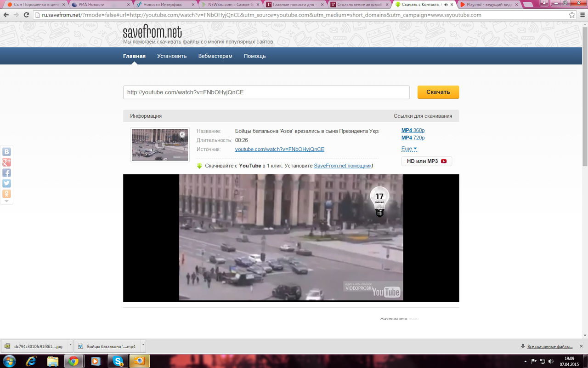Screen dimensions: 588x368
Task: Open the Action Center flag icon
Action: click(x=534, y=362)
